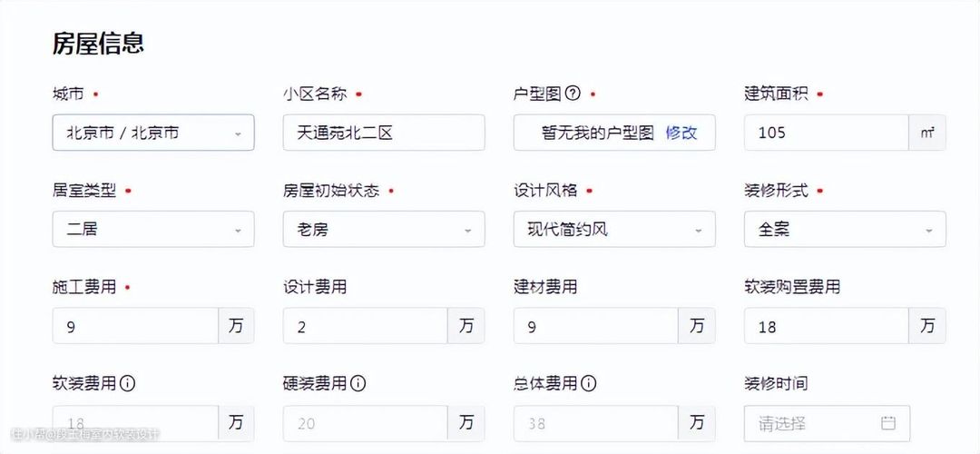
Task: Open the 装修形式 dropdown showing 全案
Action: (845, 229)
